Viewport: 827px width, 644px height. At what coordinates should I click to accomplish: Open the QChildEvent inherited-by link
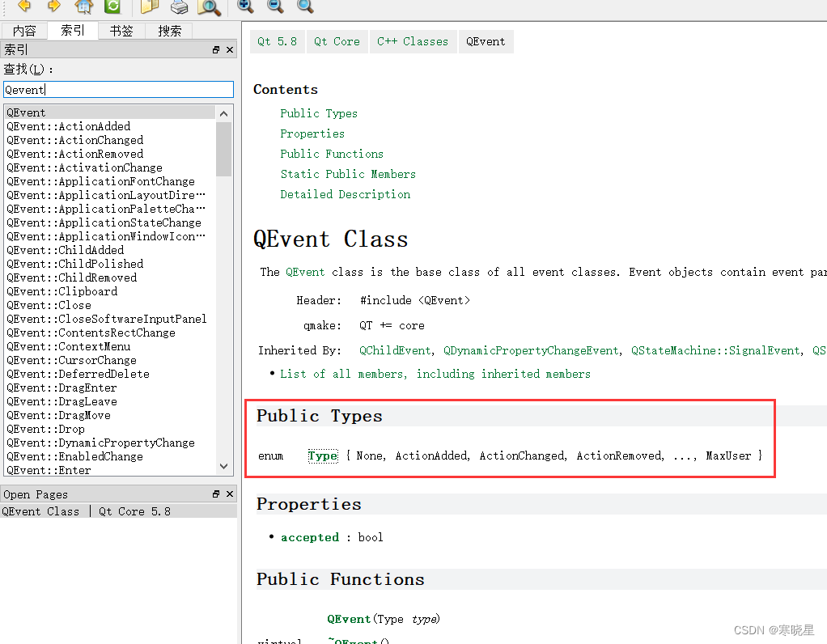pyautogui.click(x=395, y=351)
